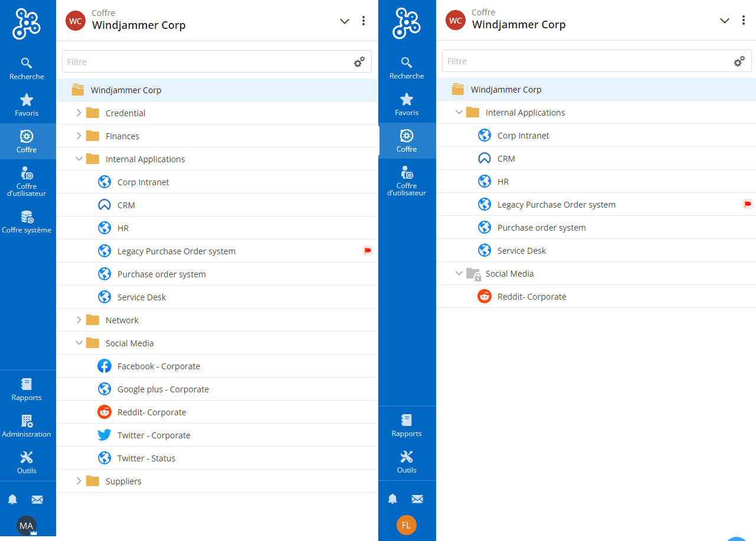Open the Coffre système section
This screenshot has width=756, height=541.
point(27,221)
